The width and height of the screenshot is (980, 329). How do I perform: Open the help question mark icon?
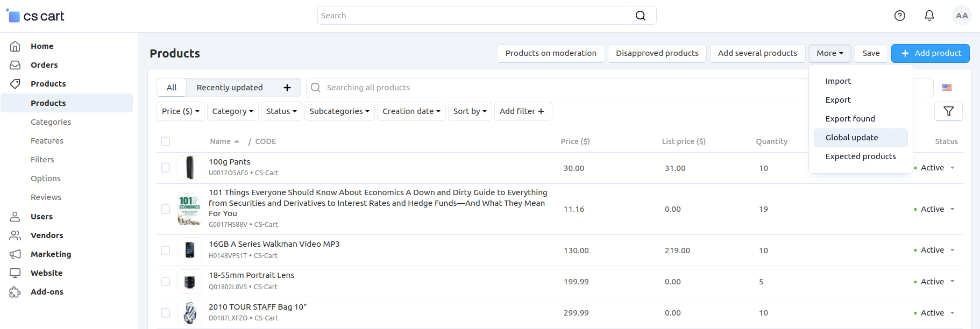tap(900, 16)
